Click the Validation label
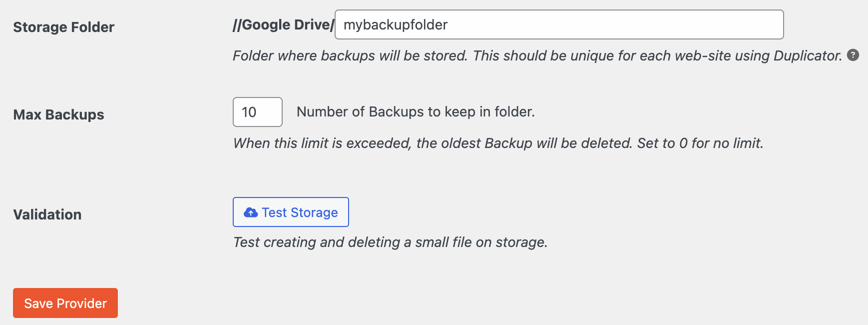The height and width of the screenshot is (325, 868). coord(47,214)
